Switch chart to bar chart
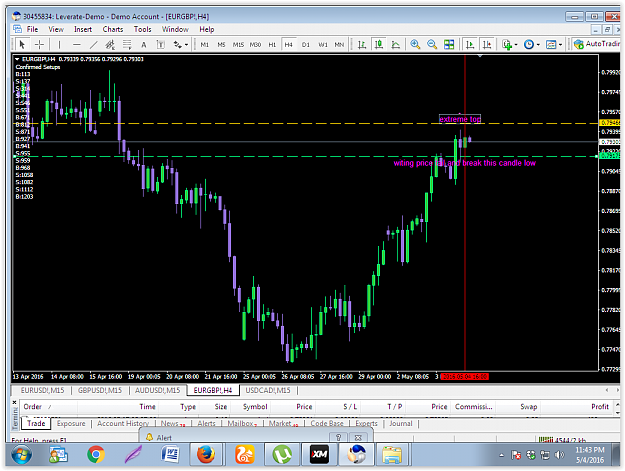 [362, 45]
